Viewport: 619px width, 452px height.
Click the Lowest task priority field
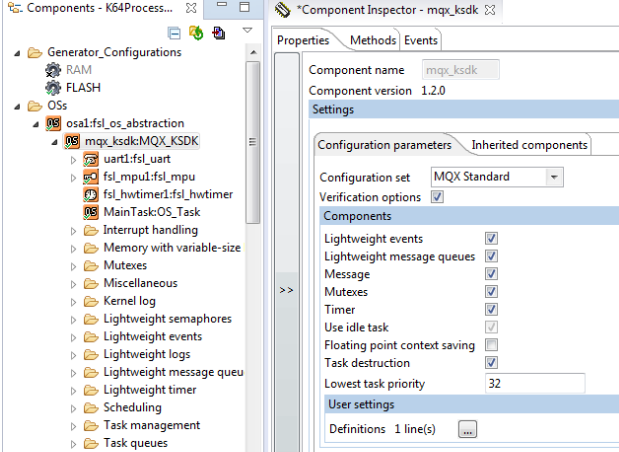coord(534,383)
